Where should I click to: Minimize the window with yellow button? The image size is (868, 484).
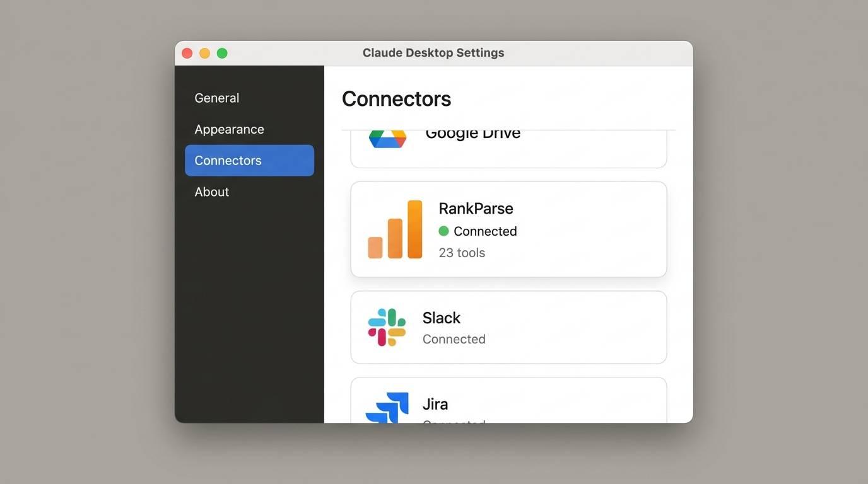pyautogui.click(x=204, y=53)
